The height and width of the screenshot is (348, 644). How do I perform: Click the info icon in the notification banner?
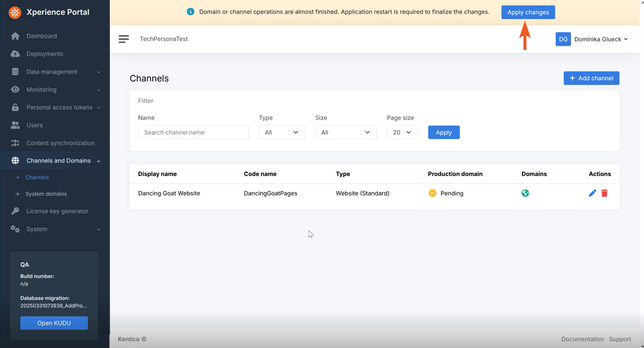[x=190, y=12]
